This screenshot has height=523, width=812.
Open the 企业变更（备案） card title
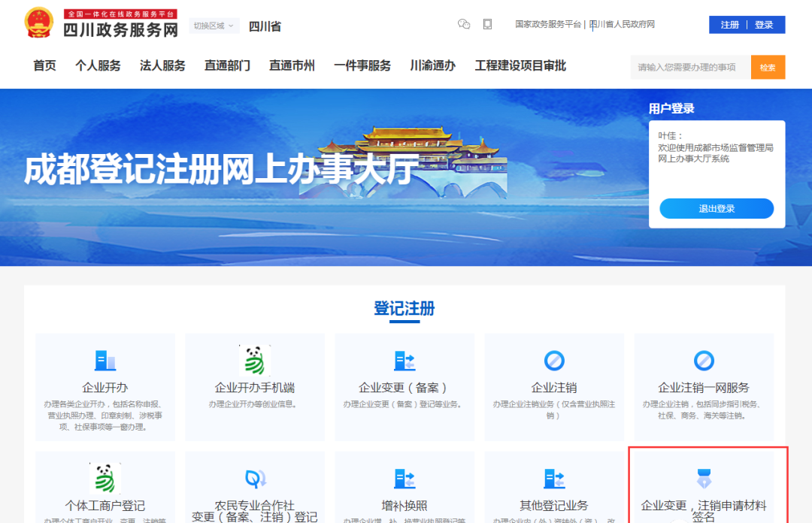click(x=403, y=388)
